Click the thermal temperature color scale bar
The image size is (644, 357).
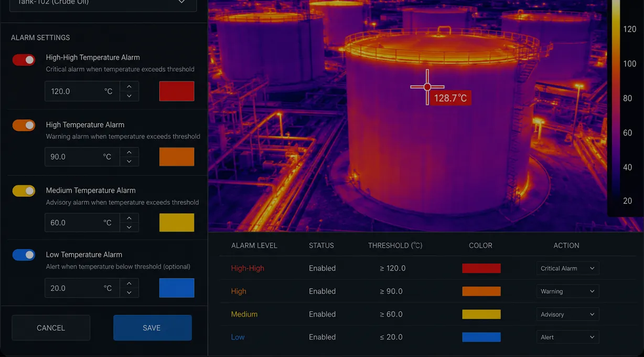click(616, 105)
